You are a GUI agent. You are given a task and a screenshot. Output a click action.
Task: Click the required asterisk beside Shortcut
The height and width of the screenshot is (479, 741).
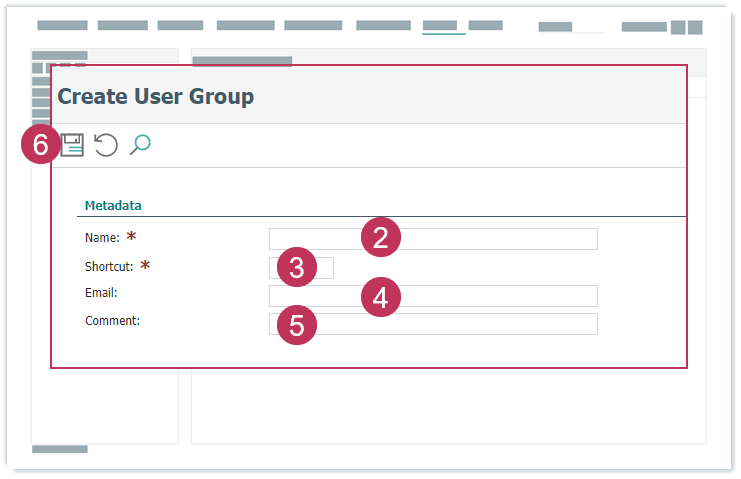coord(144,266)
